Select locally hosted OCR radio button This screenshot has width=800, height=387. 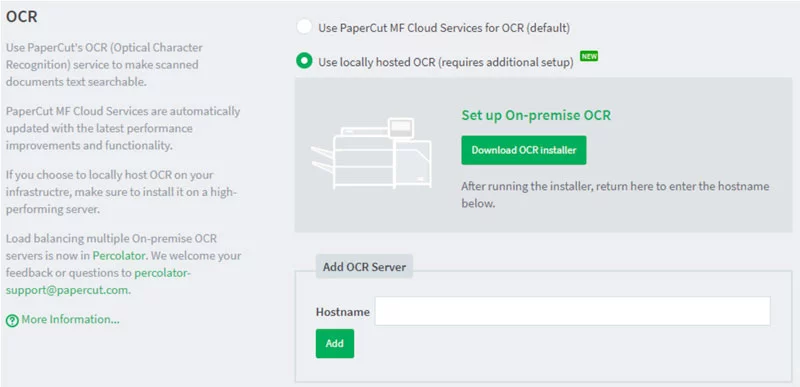pos(304,61)
